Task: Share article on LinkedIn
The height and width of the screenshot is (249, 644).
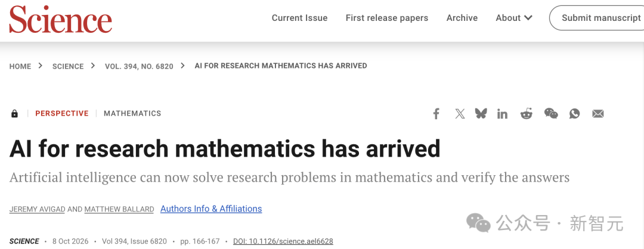Action: 502,114
